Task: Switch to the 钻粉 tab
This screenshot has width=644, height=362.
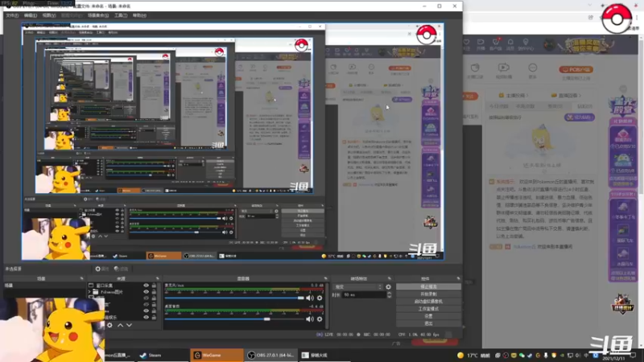Action: (x=584, y=106)
